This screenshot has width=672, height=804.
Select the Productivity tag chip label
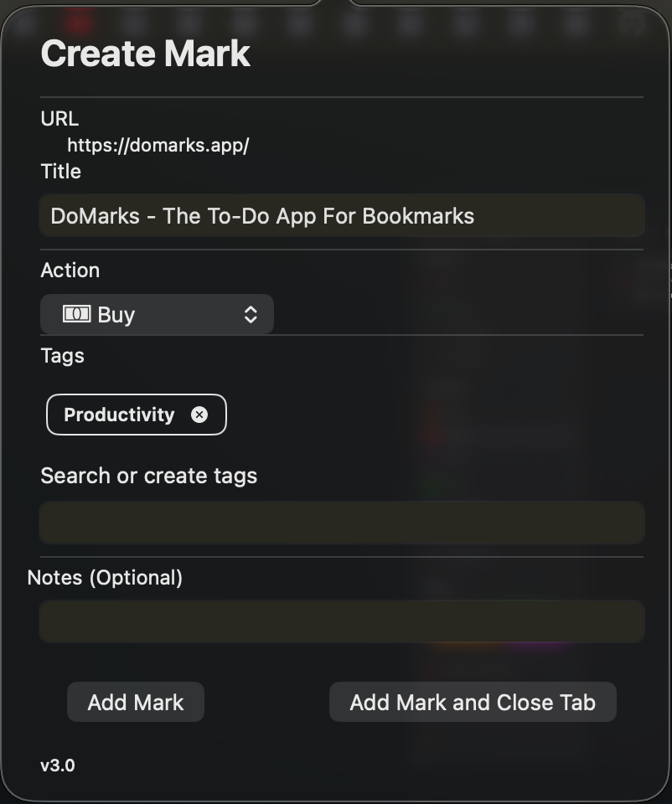(119, 415)
